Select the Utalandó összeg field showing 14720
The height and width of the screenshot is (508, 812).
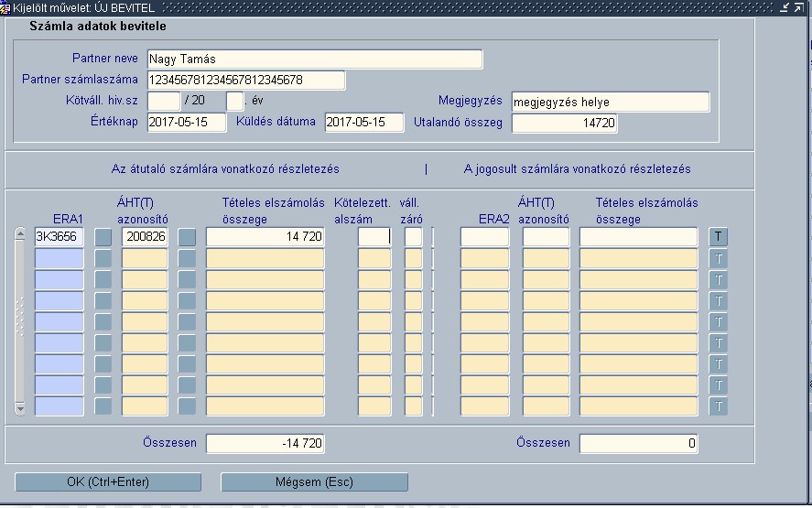click(x=565, y=124)
